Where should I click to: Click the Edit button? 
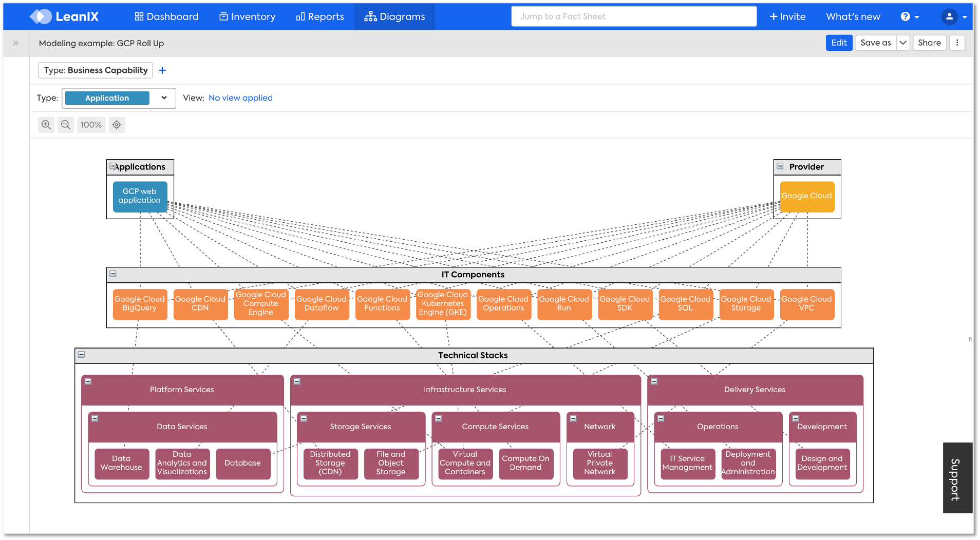(839, 43)
